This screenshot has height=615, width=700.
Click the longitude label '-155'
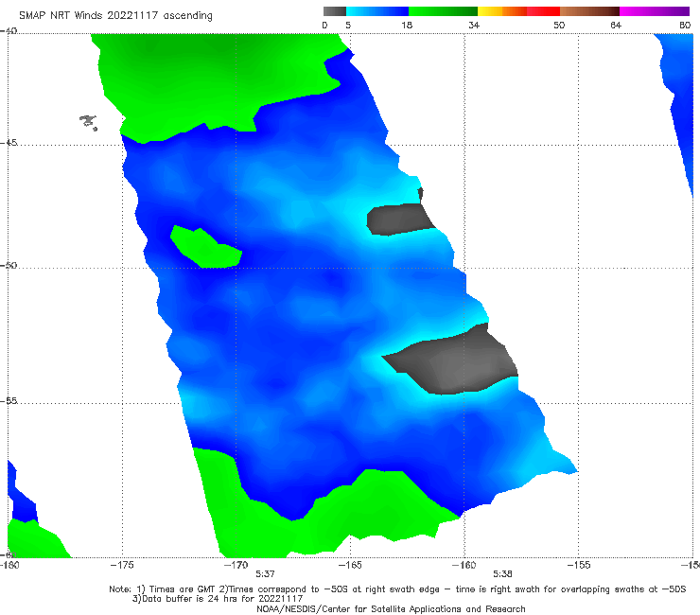(578, 565)
